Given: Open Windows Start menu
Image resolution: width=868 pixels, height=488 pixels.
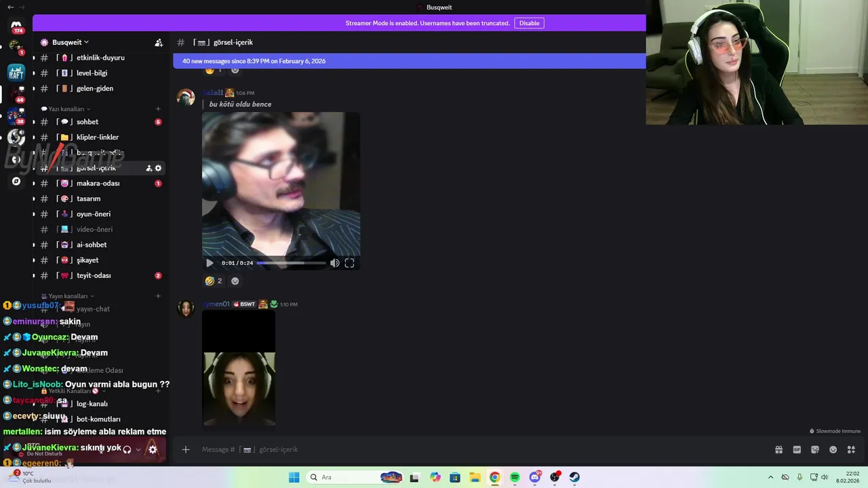Looking at the screenshot, I should point(294,477).
